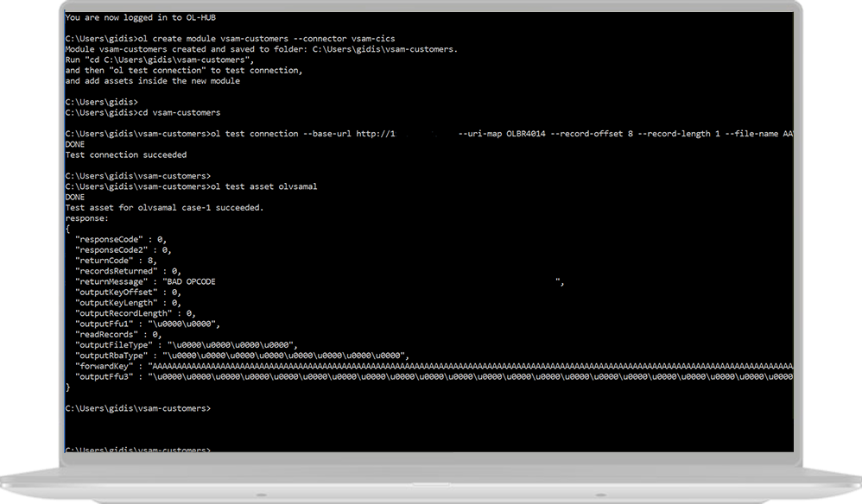Click the 'BAD OPCODE' return message value

[191, 281]
